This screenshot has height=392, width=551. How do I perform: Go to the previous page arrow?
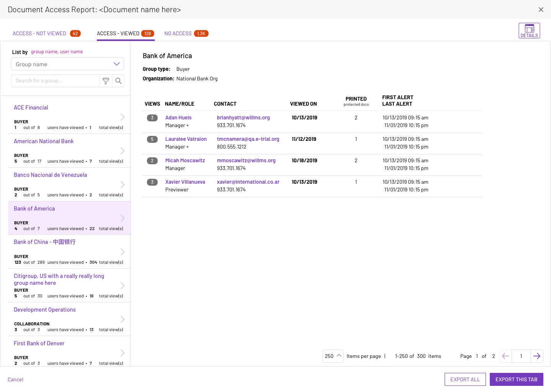coord(505,356)
